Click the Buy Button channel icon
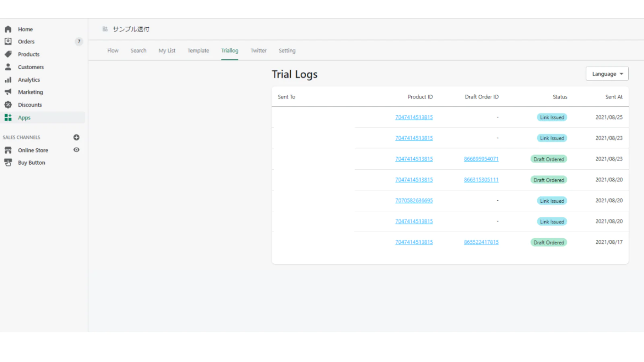 [8, 162]
